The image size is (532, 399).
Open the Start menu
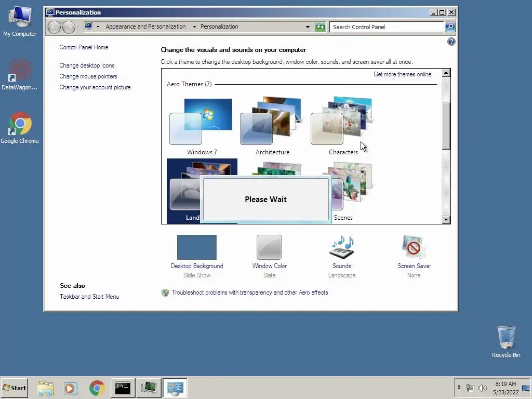(14, 388)
